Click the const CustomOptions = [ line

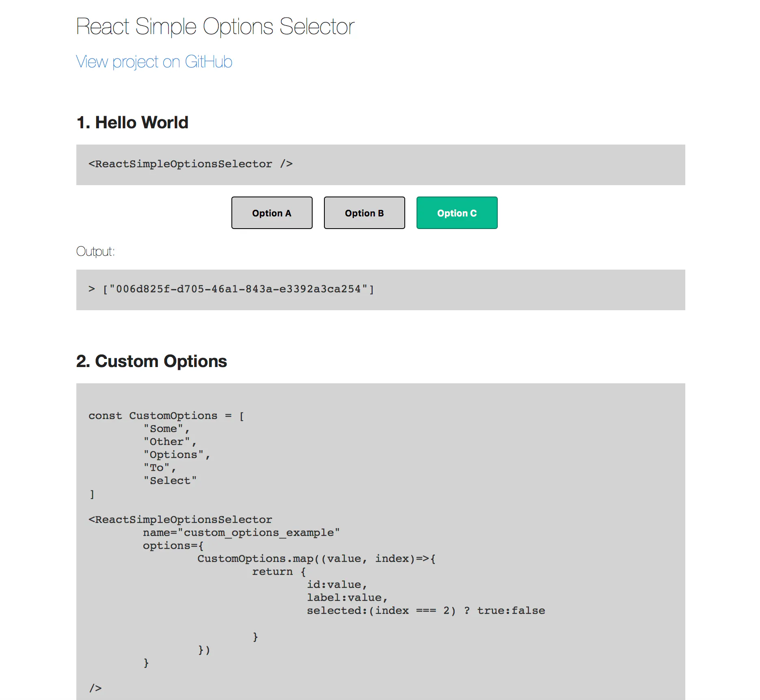click(x=166, y=416)
